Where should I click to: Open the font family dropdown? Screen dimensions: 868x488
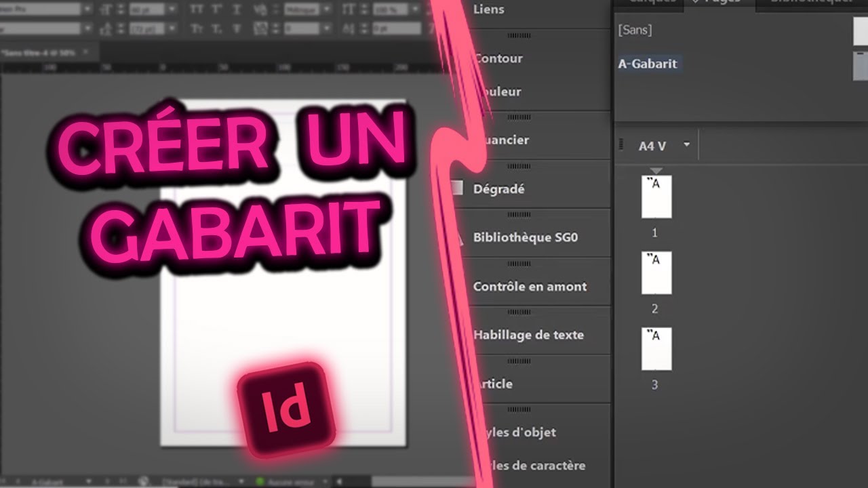tap(87, 9)
